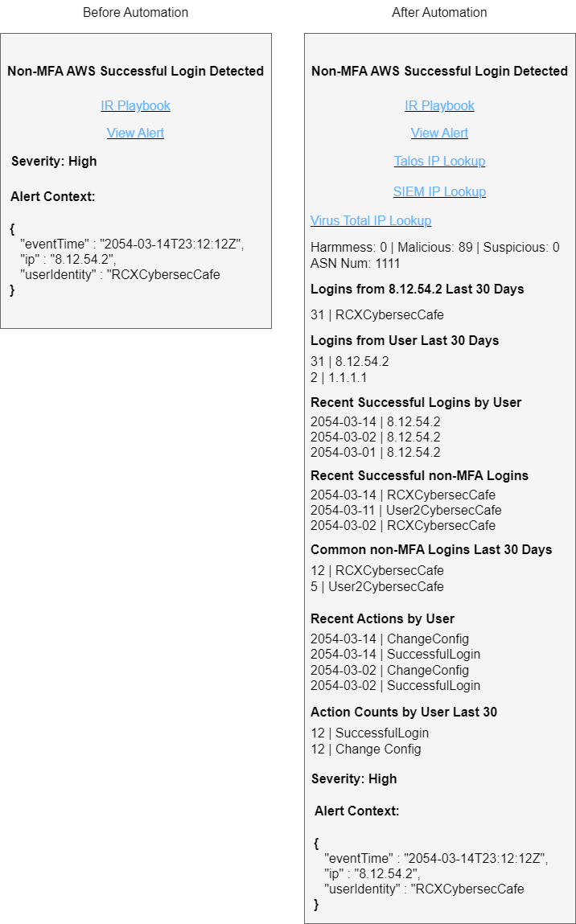This screenshot has width=576, height=924.
Task: Click the 'Before Automation' title label
Action: tap(136, 12)
